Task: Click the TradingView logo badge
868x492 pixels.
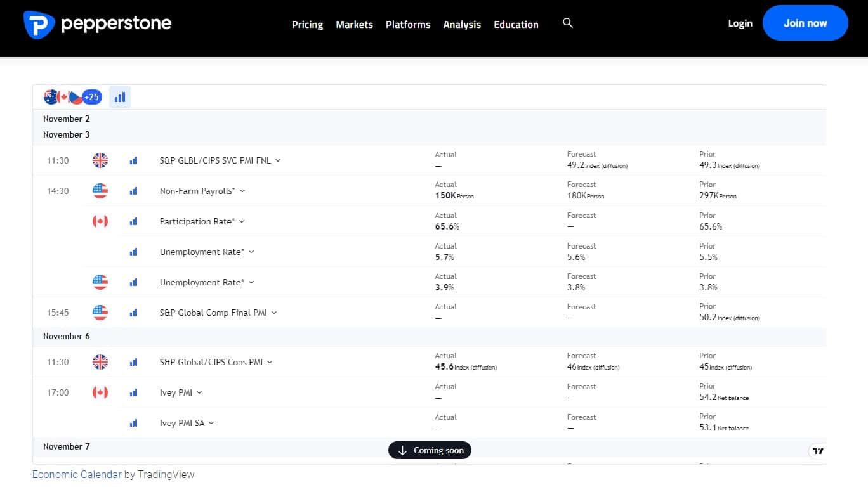Action: tap(818, 451)
